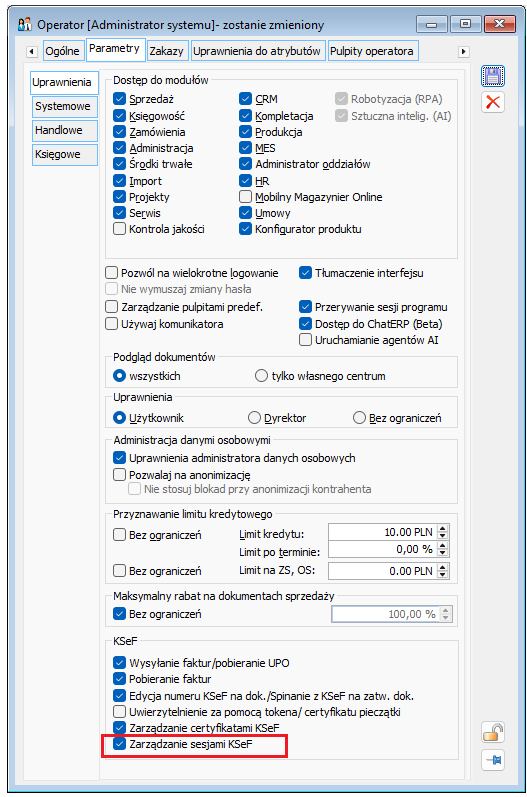The height and width of the screenshot is (797, 527).
Task: Toggle Środki trwałe module checkbox
Action: tap(119, 164)
